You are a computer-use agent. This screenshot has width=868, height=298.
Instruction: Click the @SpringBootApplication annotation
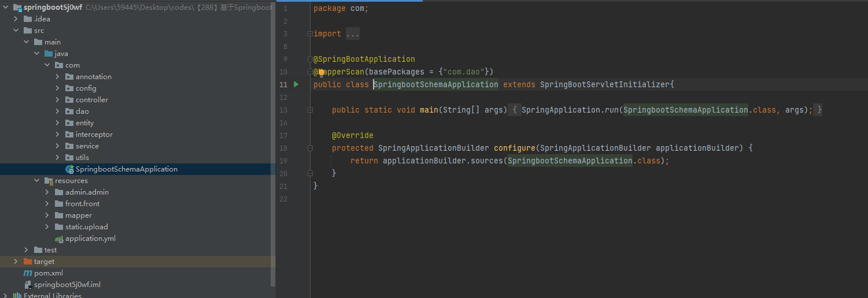click(x=364, y=59)
